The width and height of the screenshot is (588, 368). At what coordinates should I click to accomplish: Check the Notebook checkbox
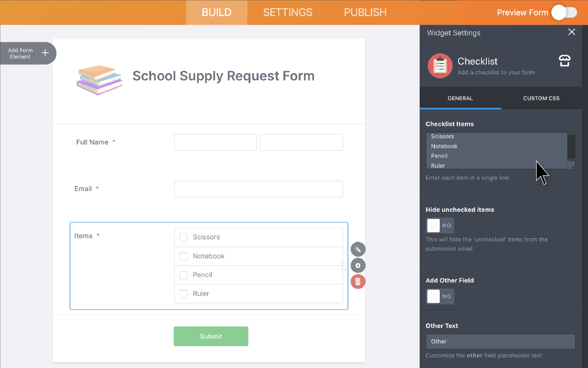click(184, 256)
